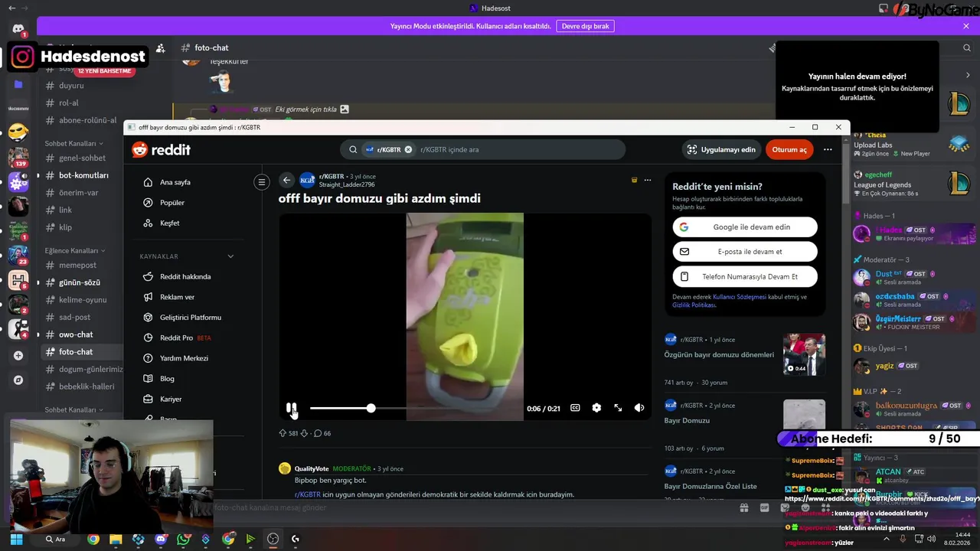The height and width of the screenshot is (551, 980).
Task: Dismiss the Discord streamer mode banner
Action: [x=966, y=26]
